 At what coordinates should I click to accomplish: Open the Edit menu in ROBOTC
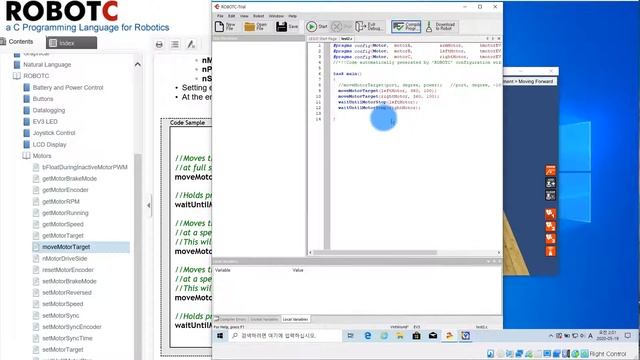[x=231, y=16]
